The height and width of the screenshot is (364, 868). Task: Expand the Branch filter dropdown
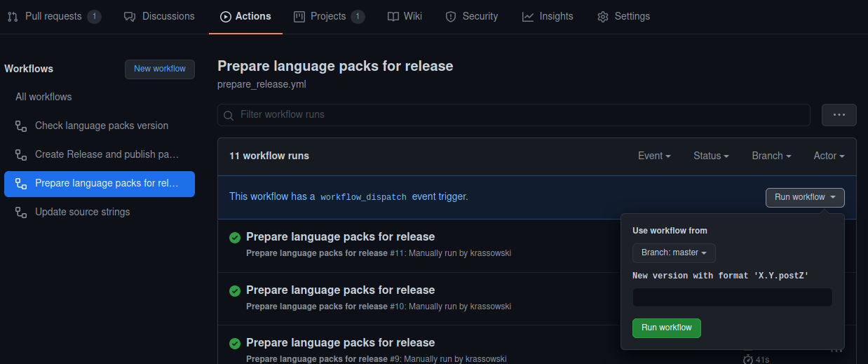(x=771, y=156)
